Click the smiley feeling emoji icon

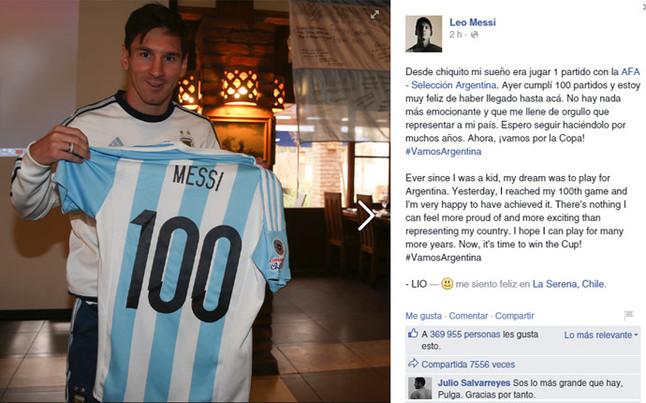[x=447, y=284]
